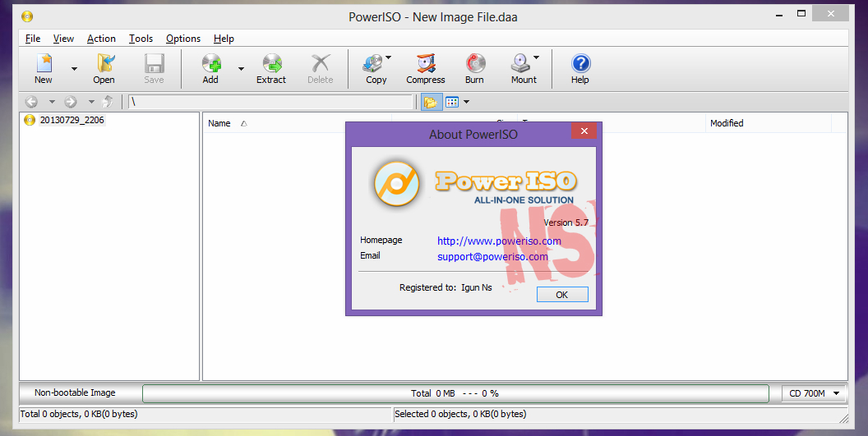Viewport: 868px width, 436px height.
Task: Click the Total 0 MB capacity bar
Action: [455, 393]
